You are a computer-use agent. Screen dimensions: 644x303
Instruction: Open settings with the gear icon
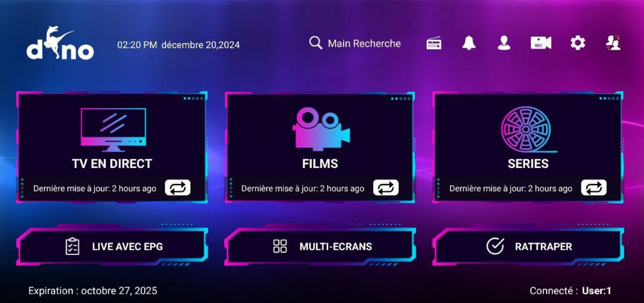click(x=578, y=43)
